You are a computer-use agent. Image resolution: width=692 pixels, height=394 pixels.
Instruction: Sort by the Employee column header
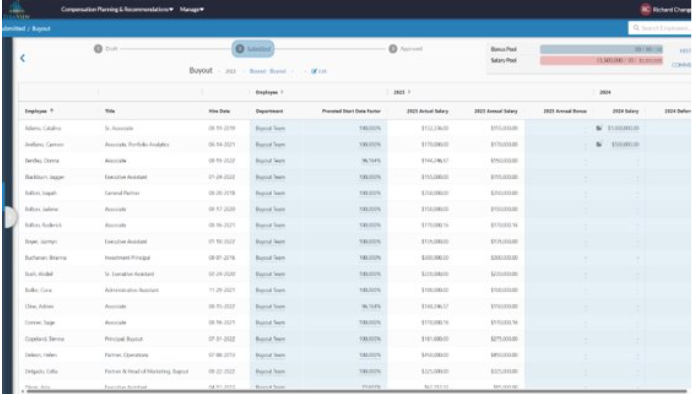click(39, 111)
